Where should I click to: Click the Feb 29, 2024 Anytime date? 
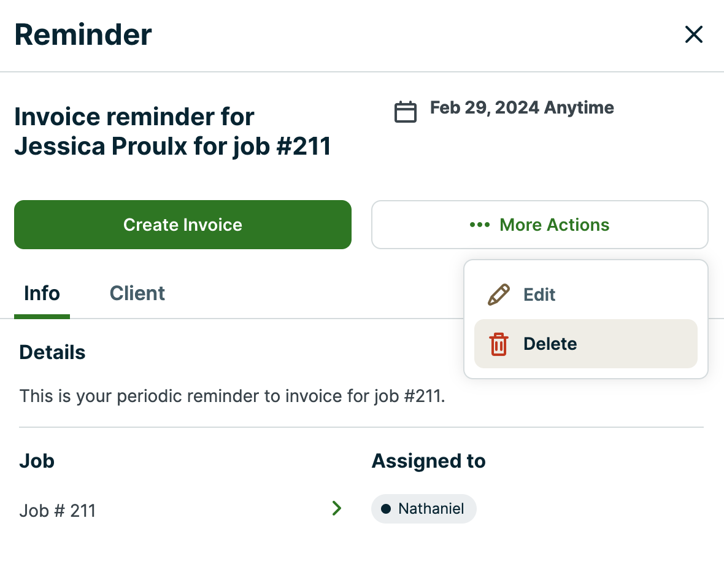(x=522, y=108)
